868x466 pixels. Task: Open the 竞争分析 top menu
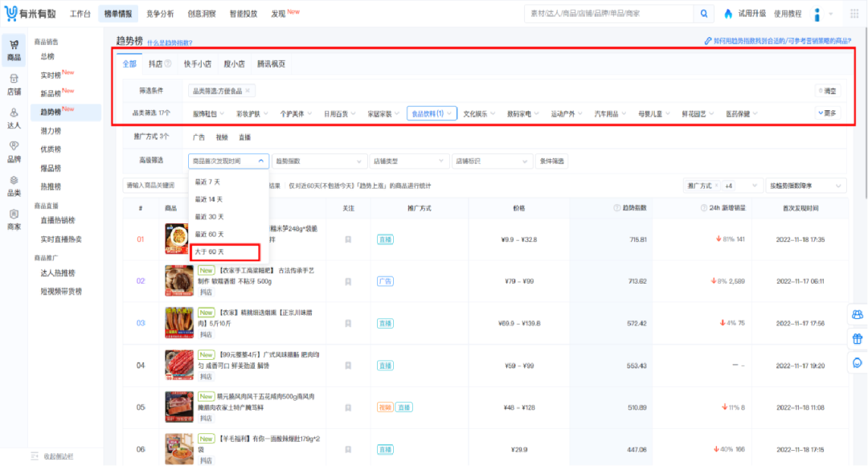coord(159,14)
